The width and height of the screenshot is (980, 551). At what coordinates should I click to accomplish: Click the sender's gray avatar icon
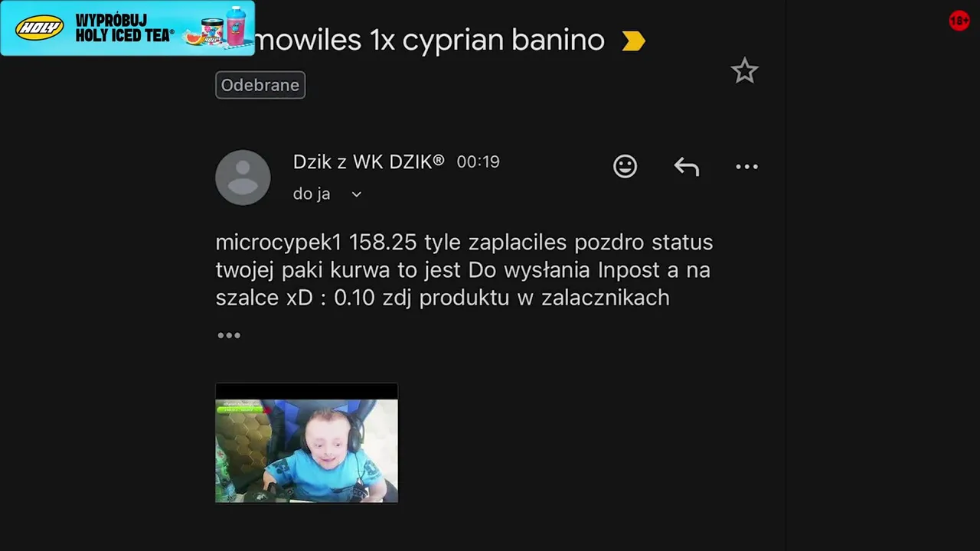tap(243, 178)
